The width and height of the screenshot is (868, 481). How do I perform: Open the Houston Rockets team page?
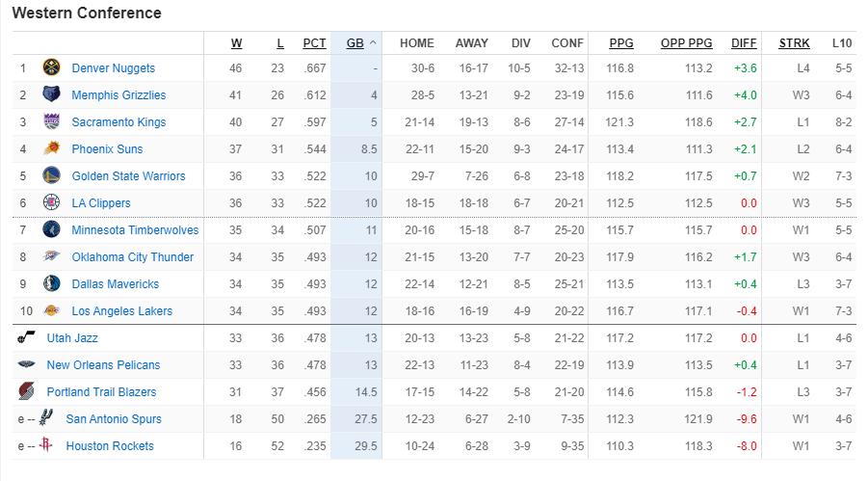pyautogui.click(x=109, y=446)
